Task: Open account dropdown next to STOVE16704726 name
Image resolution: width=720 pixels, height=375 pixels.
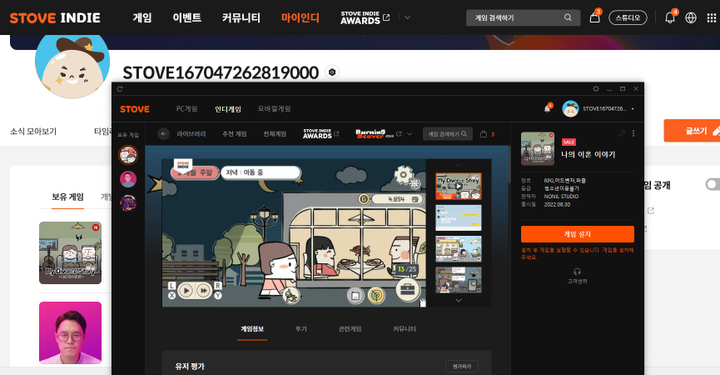Action: pos(633,109)
